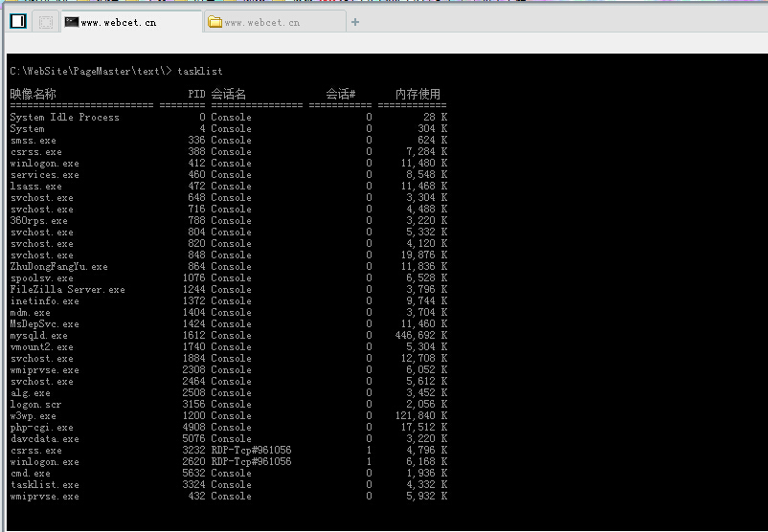Select the lsass.exe process name
Viewport: 768px width, 532px height.
36,187
